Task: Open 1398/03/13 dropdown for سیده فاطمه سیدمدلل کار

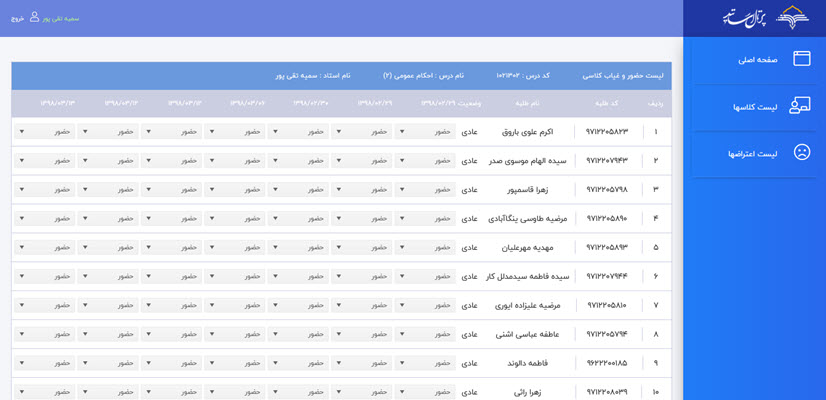Action: [45, 277]
